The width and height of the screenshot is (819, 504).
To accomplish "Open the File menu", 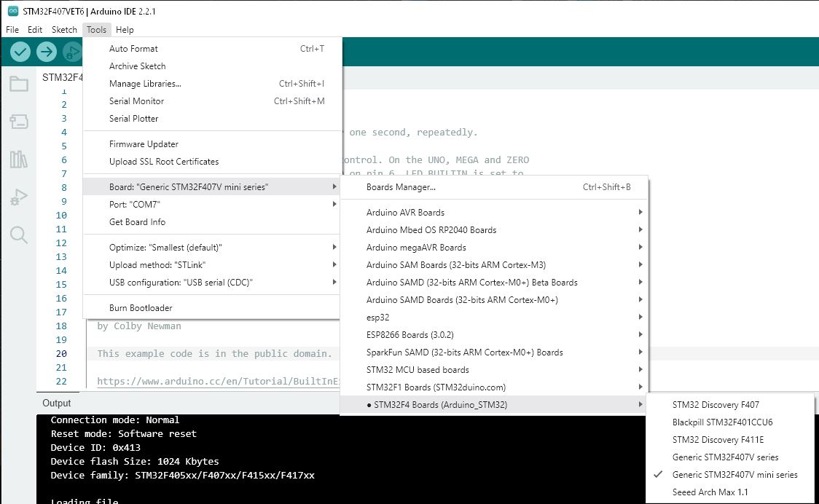I will click(x=12, y=30).
